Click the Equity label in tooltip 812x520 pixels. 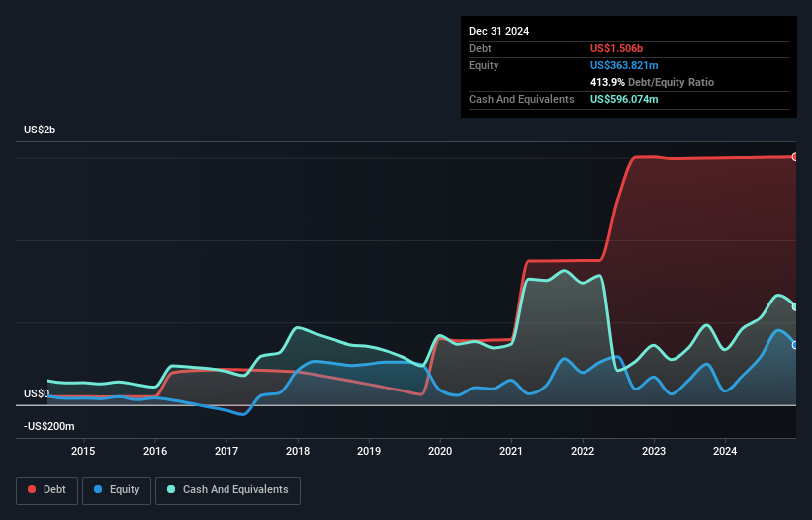tap(484, 65)
